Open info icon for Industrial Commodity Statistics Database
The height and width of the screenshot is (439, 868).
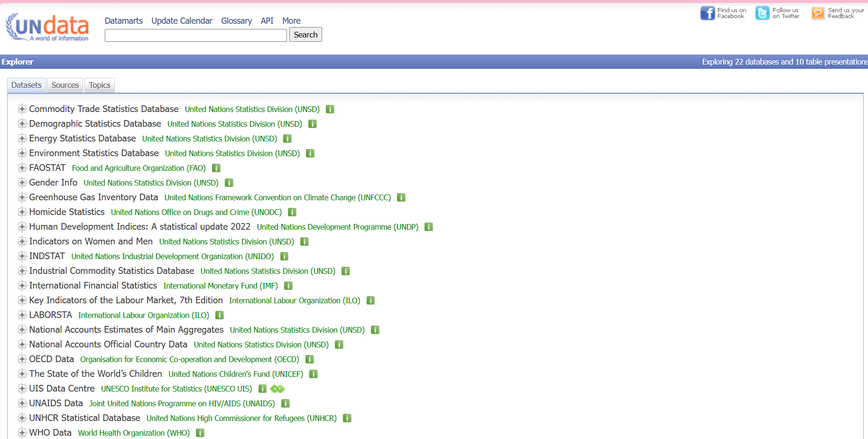click(x=346, y=271)
